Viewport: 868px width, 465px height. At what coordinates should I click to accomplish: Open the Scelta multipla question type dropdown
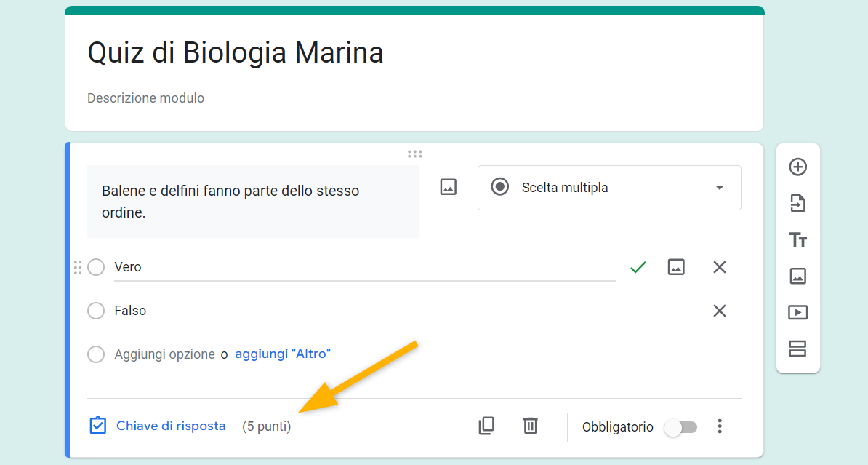tap(609, 187)
